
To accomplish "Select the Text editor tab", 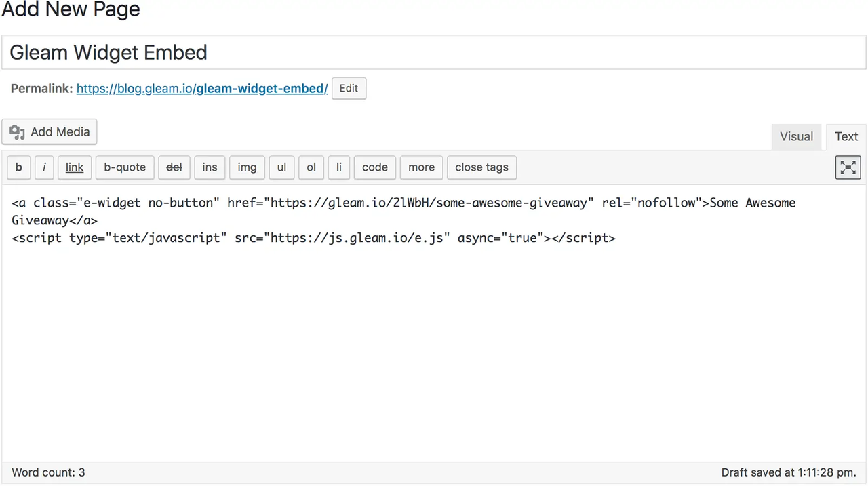I will coord(846,137).
